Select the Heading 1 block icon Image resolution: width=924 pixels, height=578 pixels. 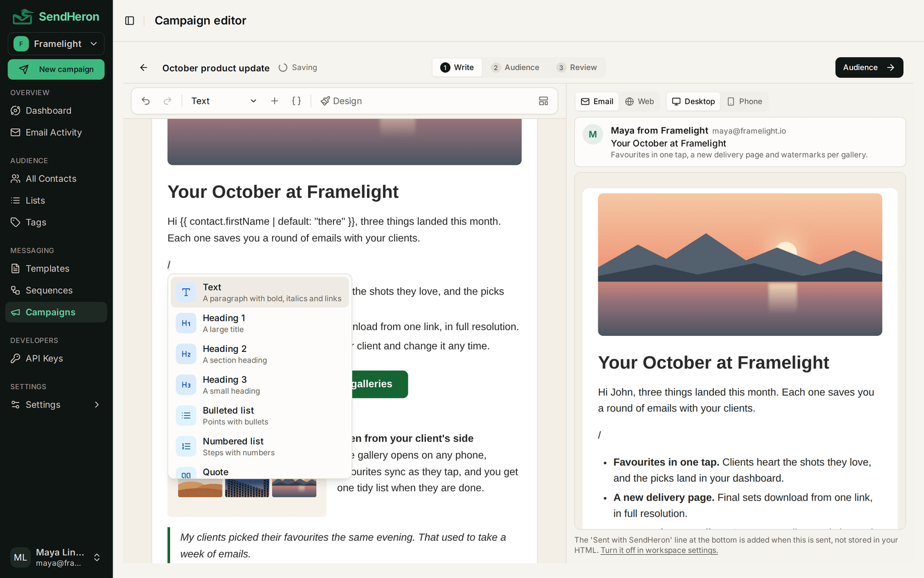click(186, 323)
